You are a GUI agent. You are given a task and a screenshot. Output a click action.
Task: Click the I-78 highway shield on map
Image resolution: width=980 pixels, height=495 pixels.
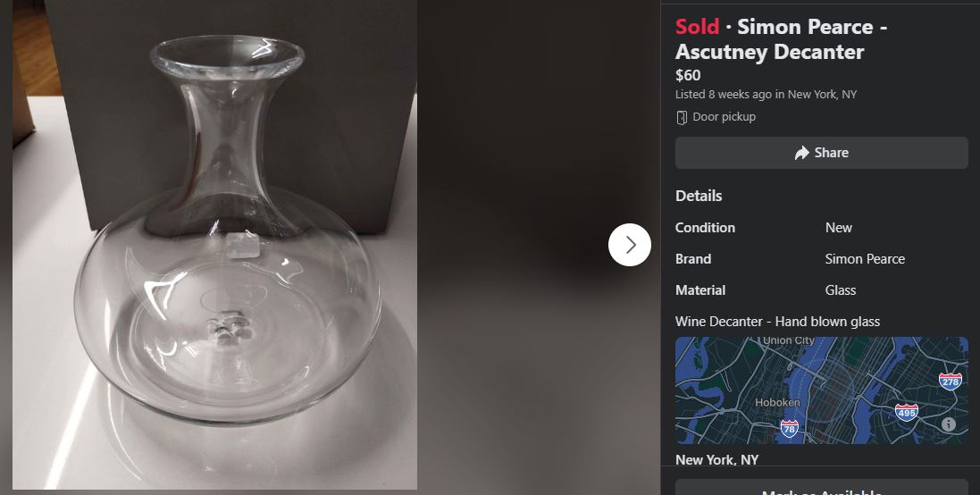point(789,429)
